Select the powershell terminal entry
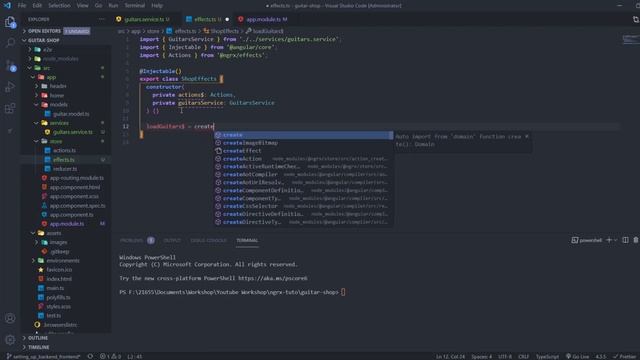The image size is (640, 360). 587,240
